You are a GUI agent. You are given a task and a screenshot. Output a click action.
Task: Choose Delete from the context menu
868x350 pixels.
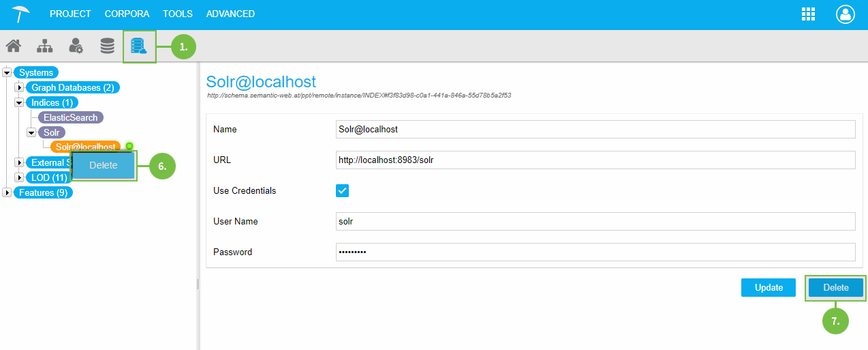[104, 166]
